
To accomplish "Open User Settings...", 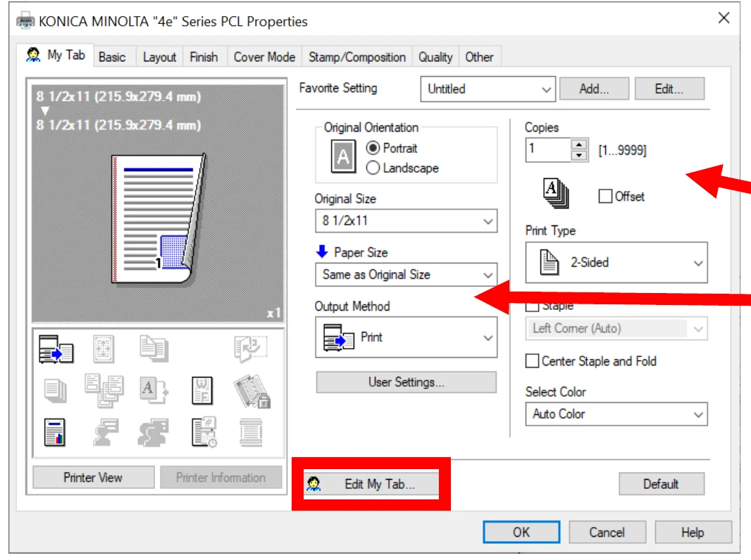I will coord(406,382).
